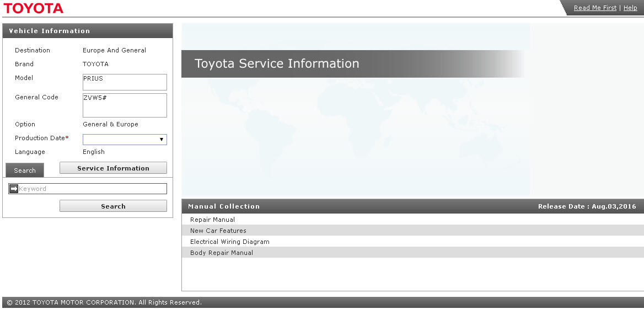644x309 pixels.
Task: Click the Toyota Service Information banner title
Action: (277, 64)
